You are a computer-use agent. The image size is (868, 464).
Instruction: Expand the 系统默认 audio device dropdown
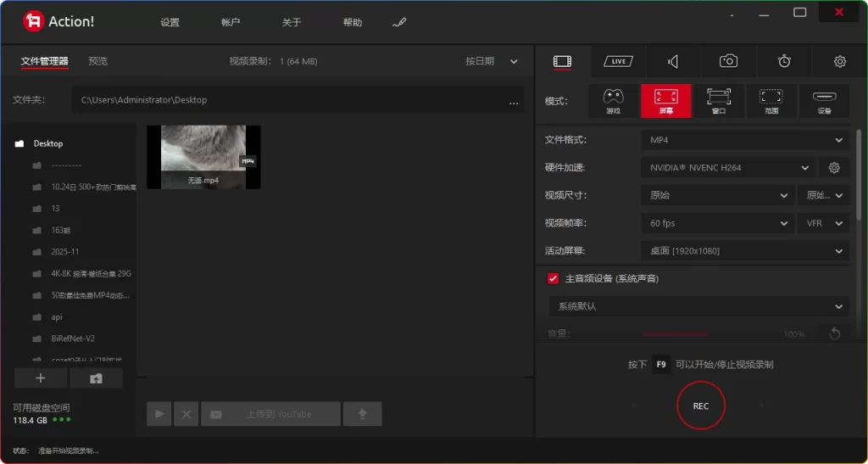[x=698, y=306]
